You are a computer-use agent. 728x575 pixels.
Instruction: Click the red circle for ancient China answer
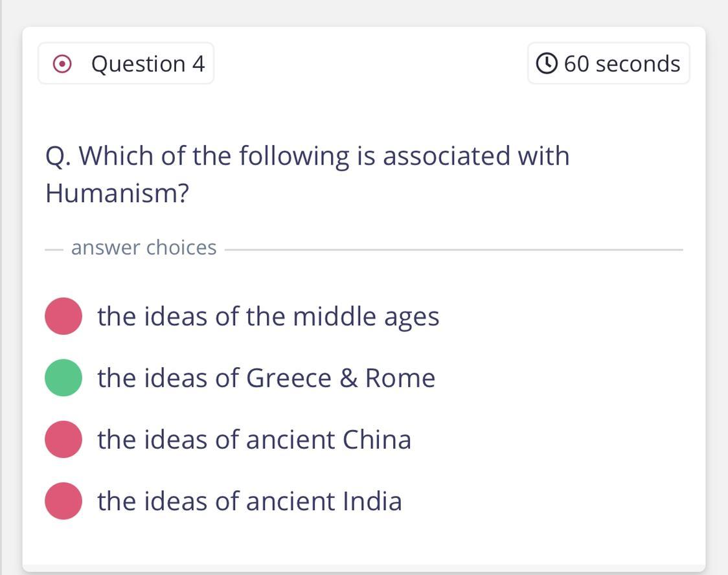coord(63,439)
